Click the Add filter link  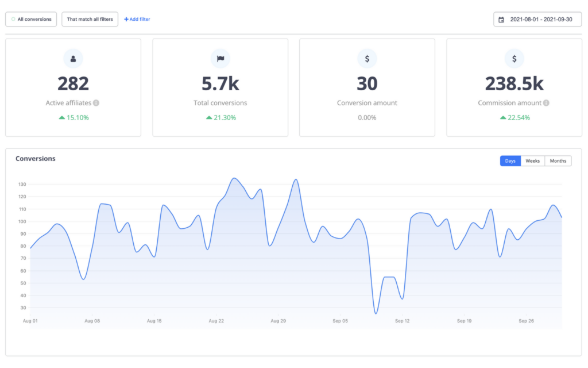coord(137,19)
